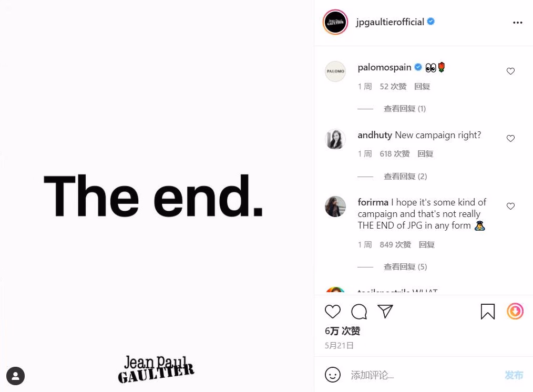Open the emoji picker smiley icon
The height and width of the screenshot is (392, 533).
[x=332, y=375]
